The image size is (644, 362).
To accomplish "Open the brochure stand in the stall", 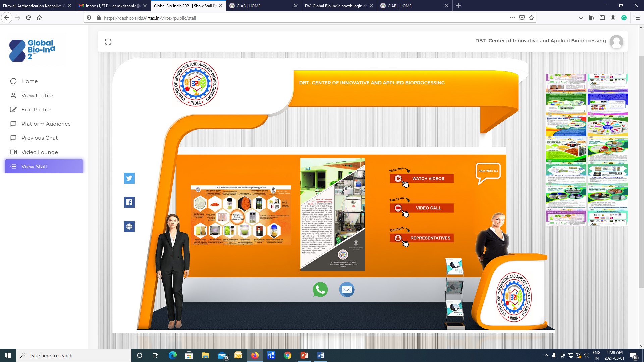I will [454, 294].
